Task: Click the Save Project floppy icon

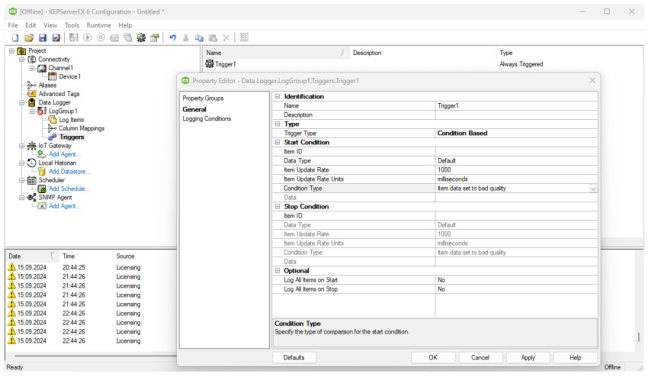Action: (x=42, y=38)
